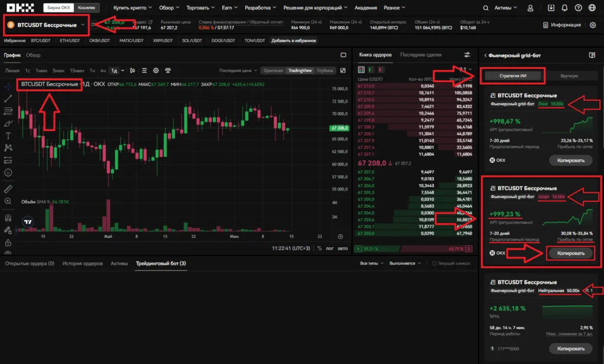
Task: Click the fullscreen chart icon beside Глубина
Action: (343, 70)
